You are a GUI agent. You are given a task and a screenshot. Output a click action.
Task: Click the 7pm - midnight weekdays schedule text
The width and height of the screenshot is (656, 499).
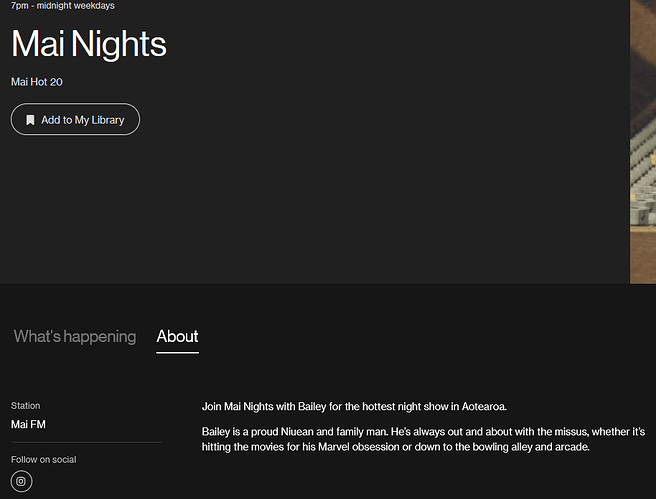[63, 6]
